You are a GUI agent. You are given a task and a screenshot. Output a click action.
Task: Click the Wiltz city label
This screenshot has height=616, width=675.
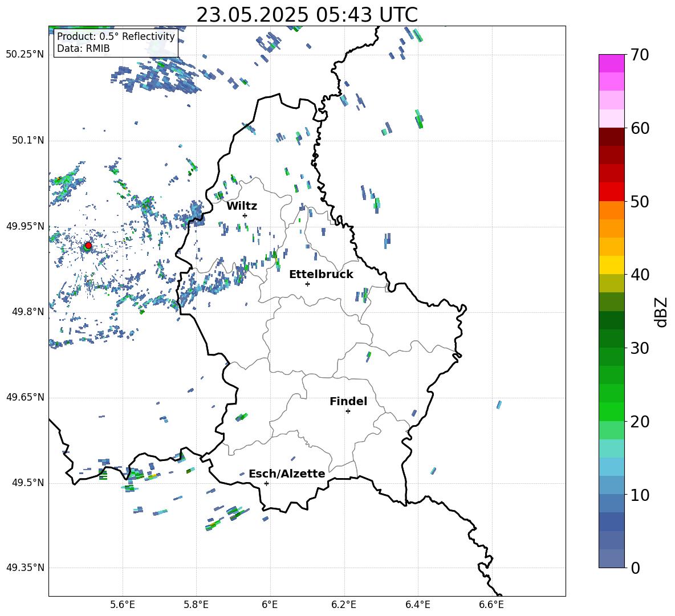pos(242,206)
